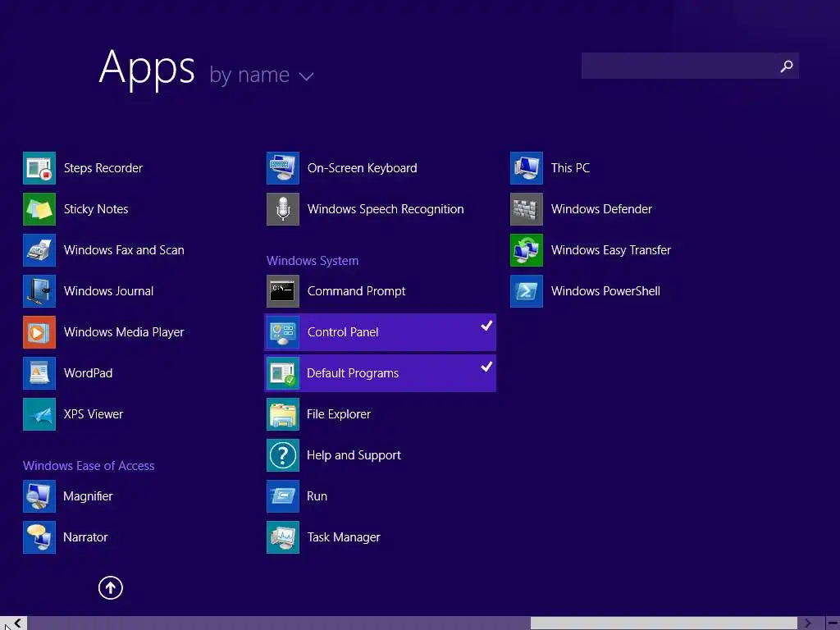The height and width of the screenshot is (630, 840).
Task: Click the up arrow to return to Start
Action: [x=111, y=587]
